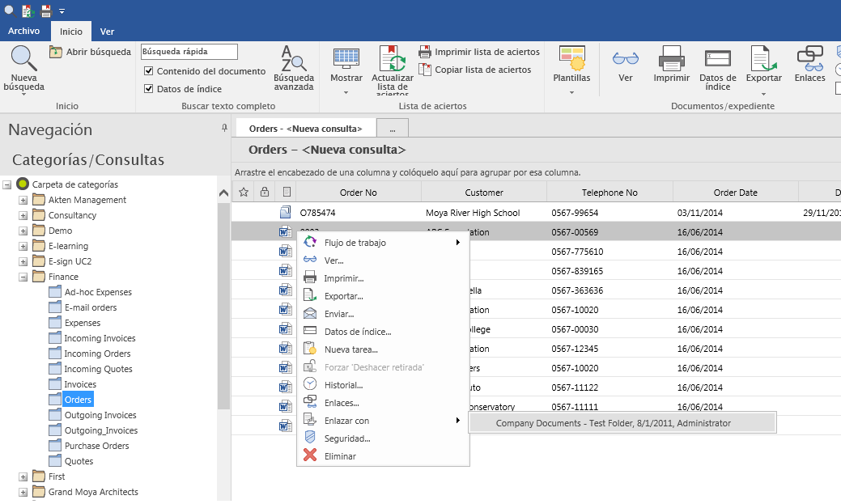The height and width of the screenshot is (504, 841).
Task: Pick Company Documents - Test Folder submenu entry
Action: pyautogui.click(x=622, y=423)
